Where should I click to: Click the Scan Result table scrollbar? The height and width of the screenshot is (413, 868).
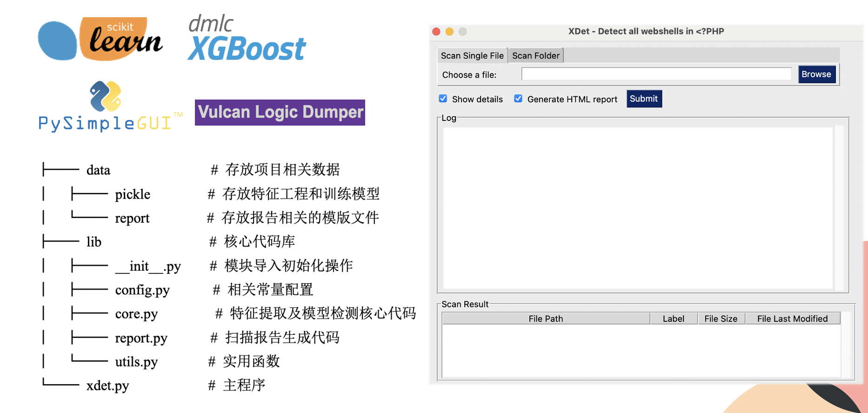(847, 345)
